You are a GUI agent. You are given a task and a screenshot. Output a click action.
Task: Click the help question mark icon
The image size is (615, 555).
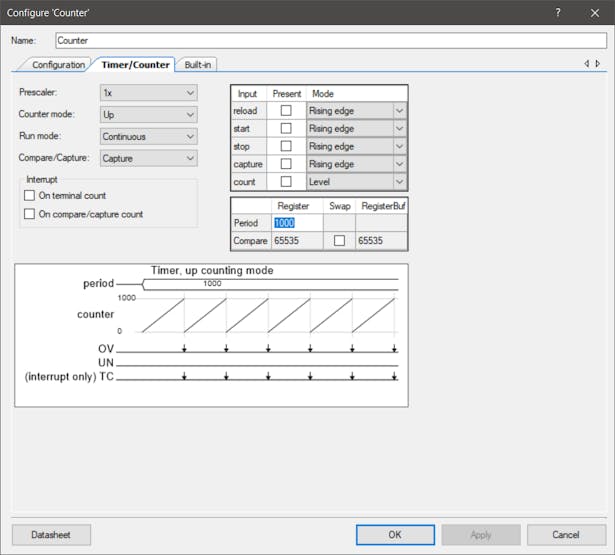click(x=557, y=11)
